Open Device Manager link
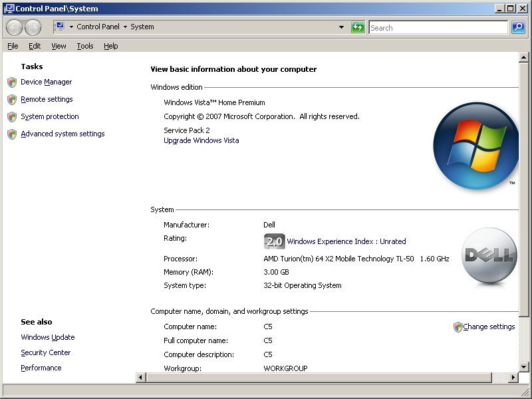 [x=46, y=82]
